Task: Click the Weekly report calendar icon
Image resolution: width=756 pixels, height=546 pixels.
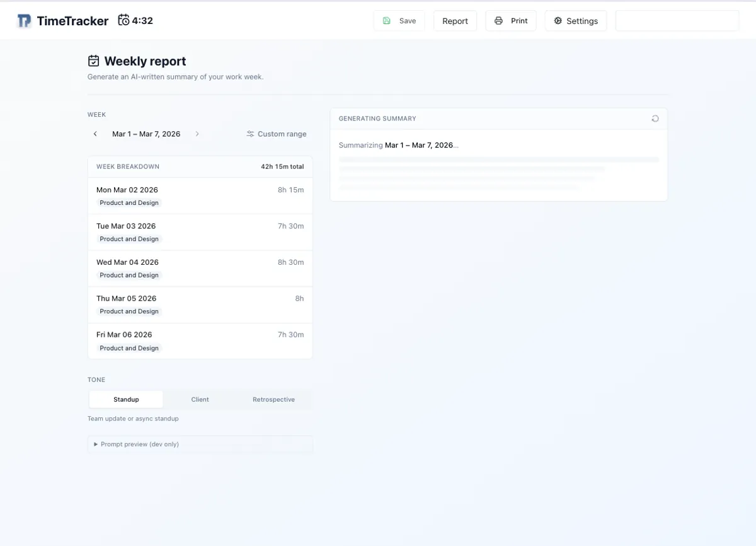Action: 93,60
